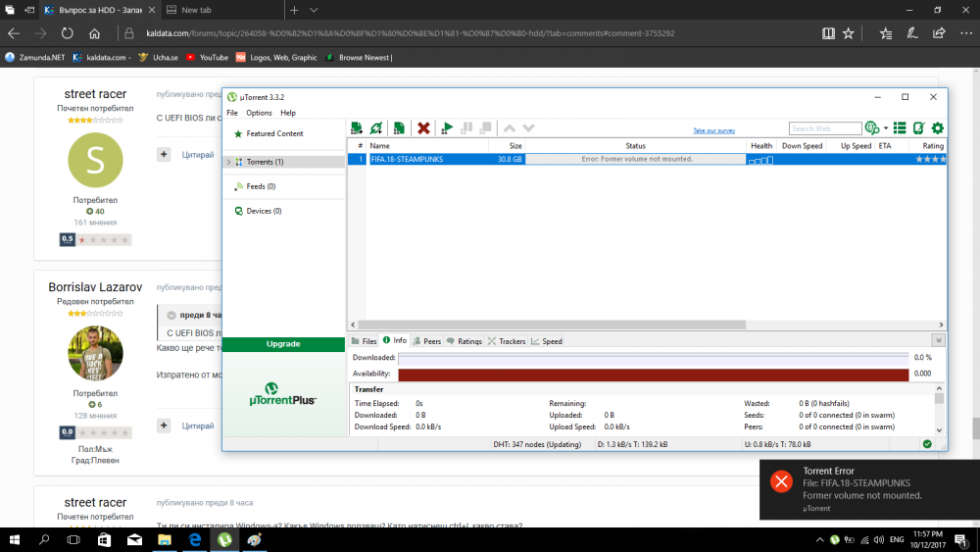Switch to the Ratings tab

click(464, 341)
